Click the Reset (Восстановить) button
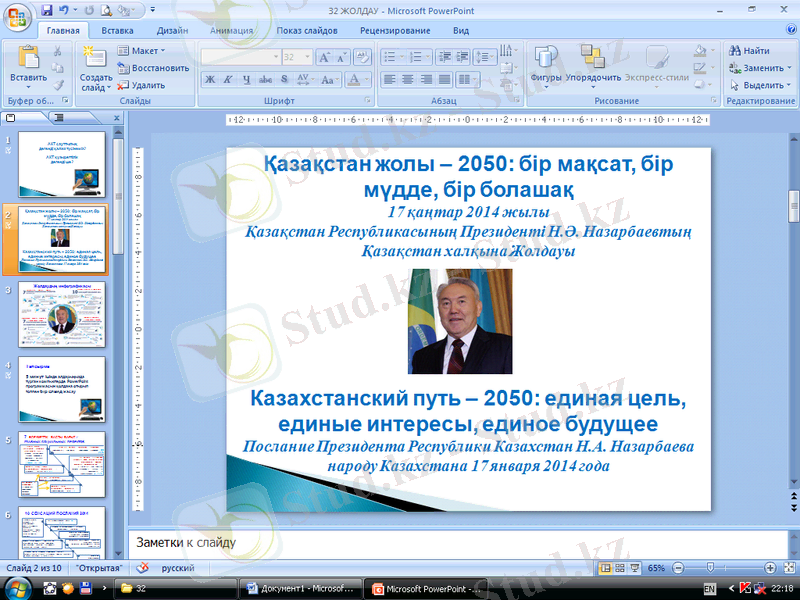 coord(153,68)
